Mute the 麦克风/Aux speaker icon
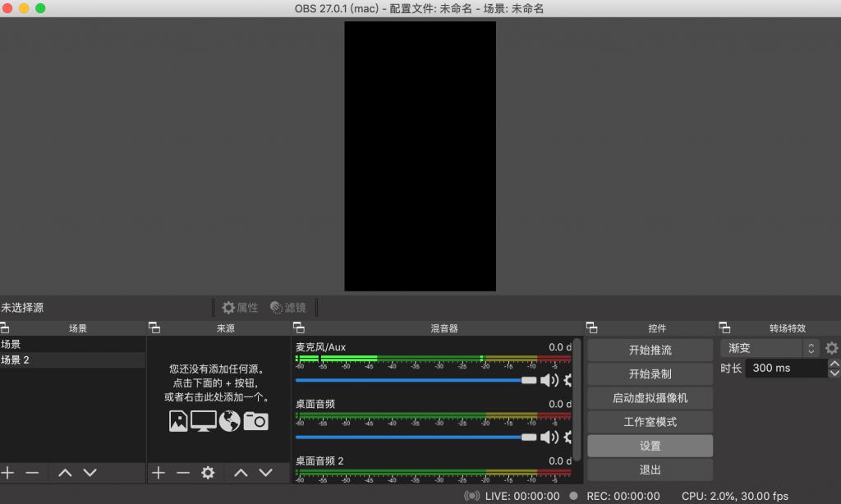841x504 pixels. (549, 380)
